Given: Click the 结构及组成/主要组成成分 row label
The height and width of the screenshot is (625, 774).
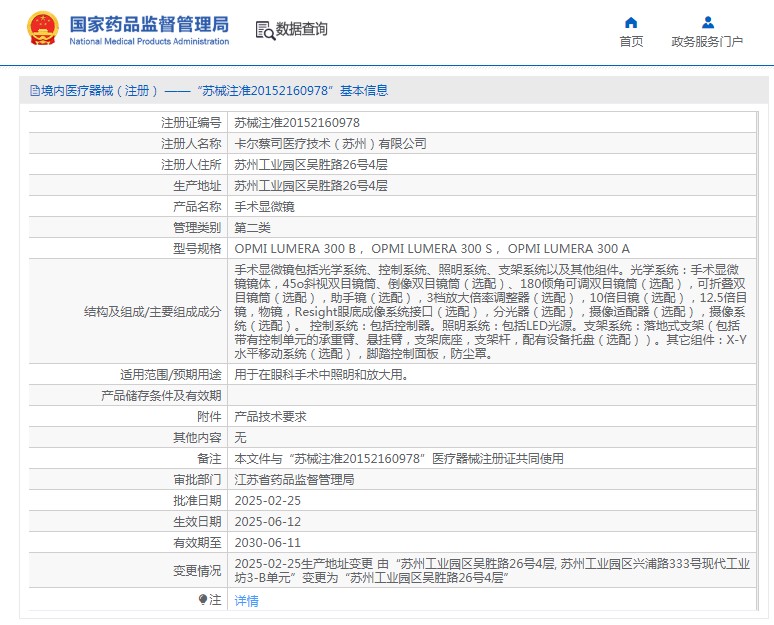Looking at the screenshot, I should click(x=153, y=312).
